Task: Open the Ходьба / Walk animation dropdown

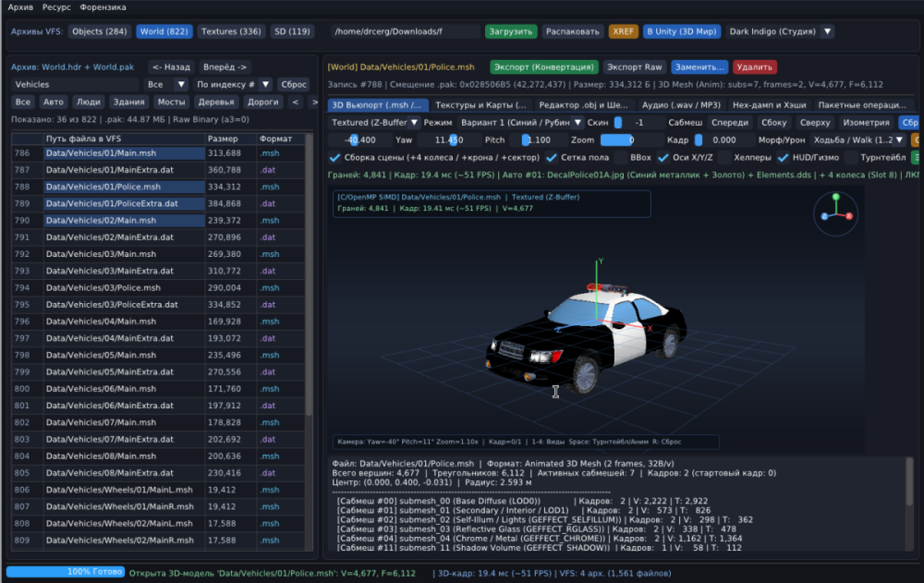Action: [x=857, y=140]
